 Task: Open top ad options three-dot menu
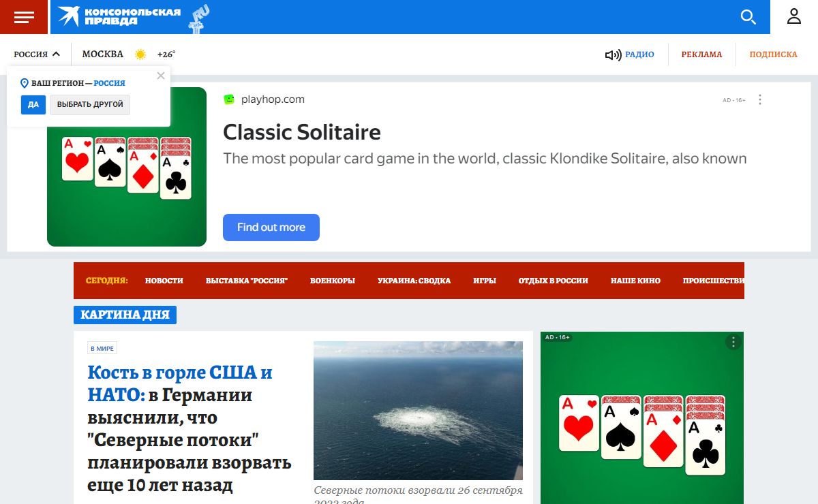(x=760, y=99)
